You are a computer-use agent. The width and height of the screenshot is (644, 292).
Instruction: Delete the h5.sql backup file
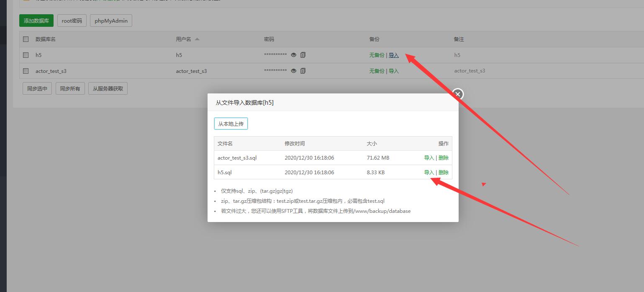(444, 172)
